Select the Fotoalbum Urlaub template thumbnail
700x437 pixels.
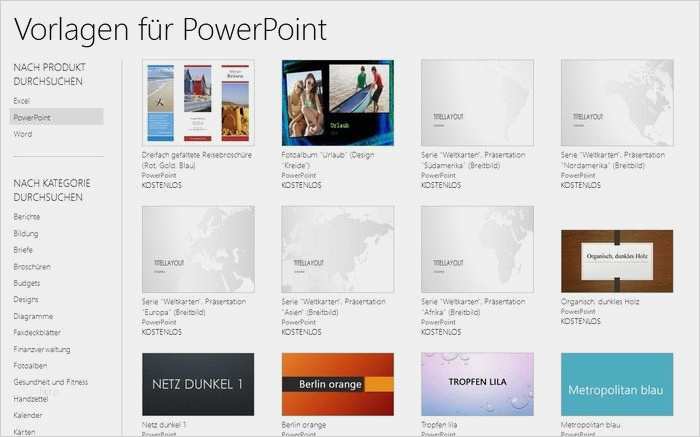point(337,103)
